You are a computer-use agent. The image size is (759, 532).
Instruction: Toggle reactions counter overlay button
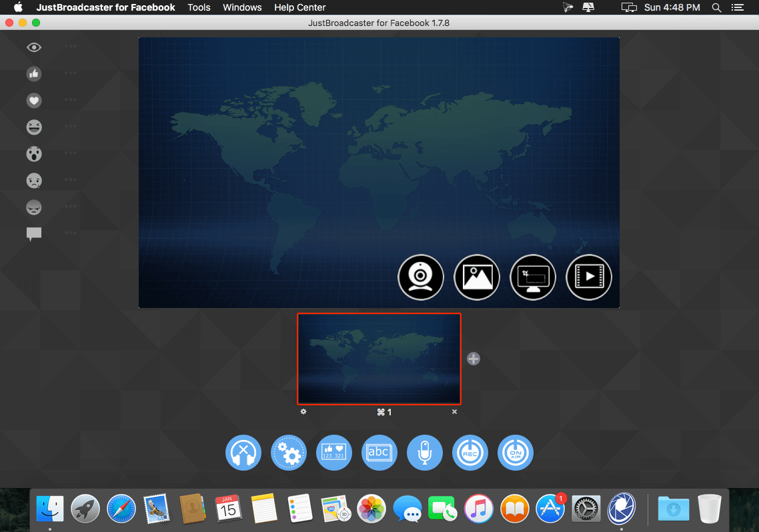coord(334,453)
